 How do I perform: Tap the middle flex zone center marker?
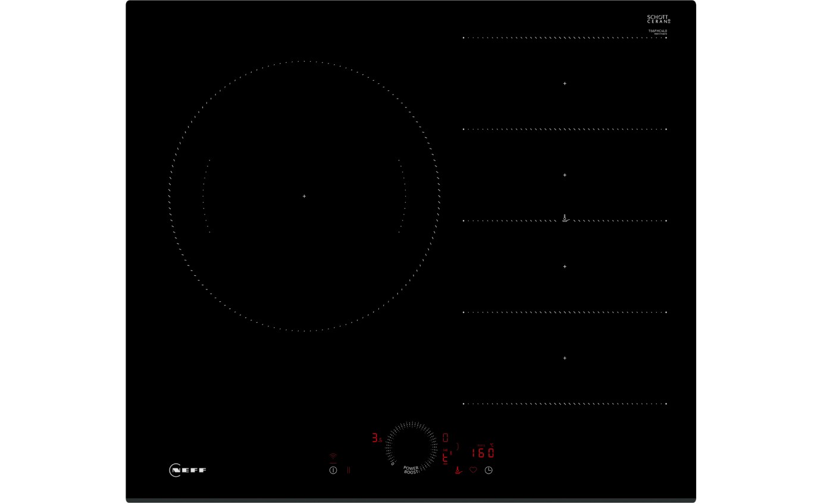coord(564,175)
